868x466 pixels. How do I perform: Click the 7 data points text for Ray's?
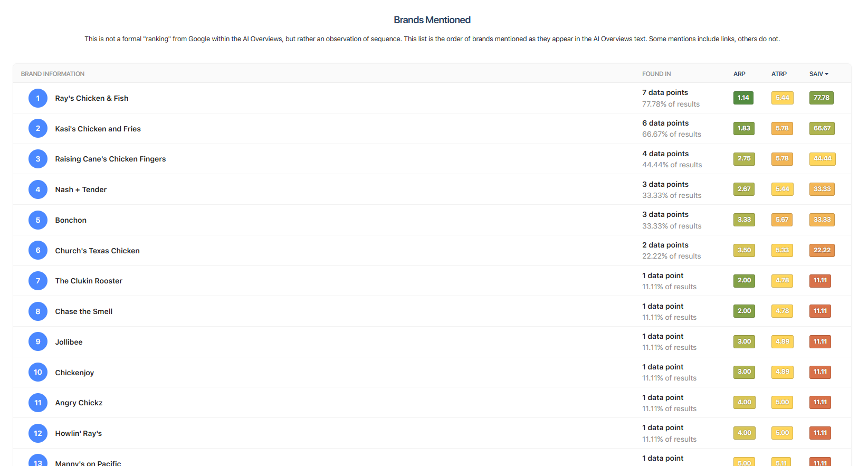click(665, 92)
